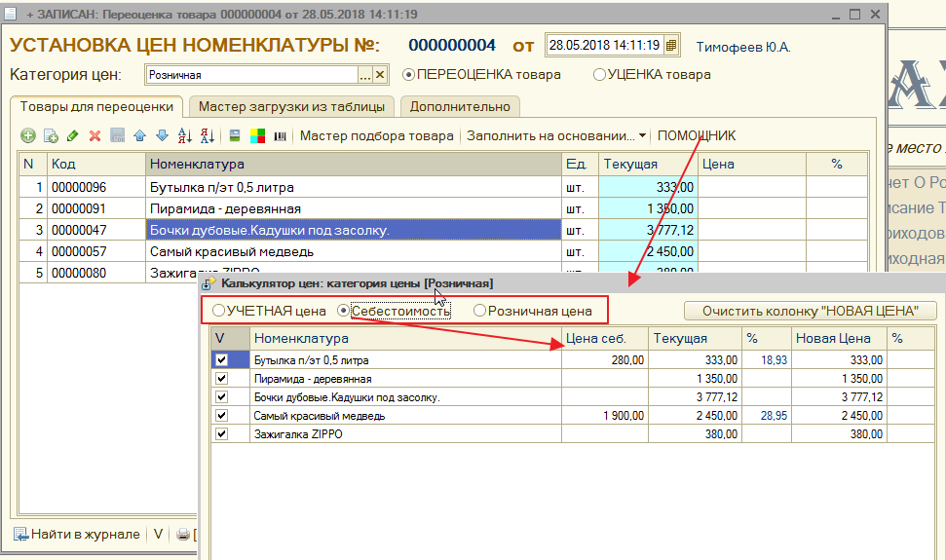This screenshot has height=560, width=946.
Task: Click Новая Цена column header
Action: click(x=839, y=338)
